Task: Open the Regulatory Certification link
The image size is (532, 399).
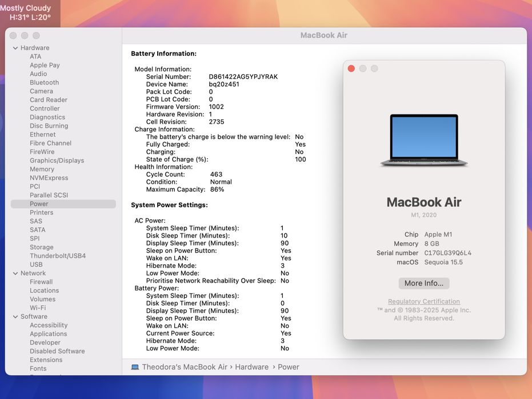Action: click(423, 301)
